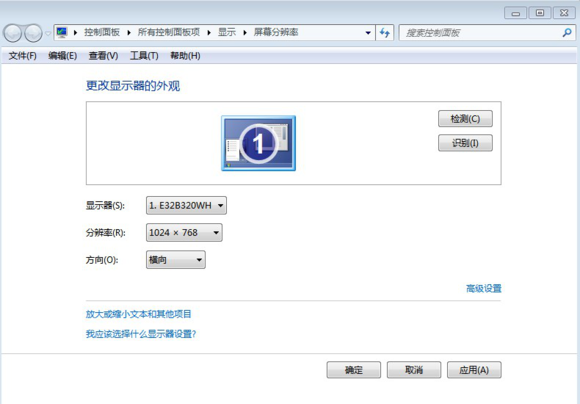Screen dimensions: 580x404
Task: Click the 识别(I) identify button
Action: (465, 143)
